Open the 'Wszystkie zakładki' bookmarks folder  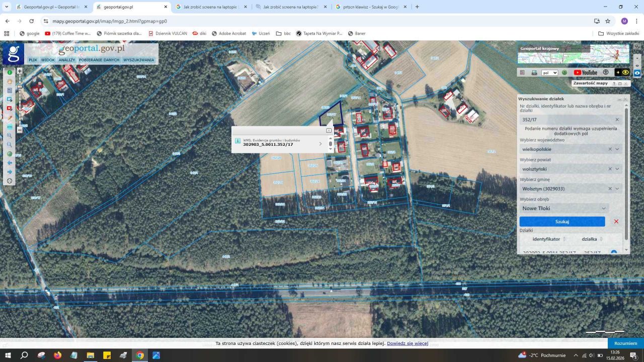coord(619,33)
